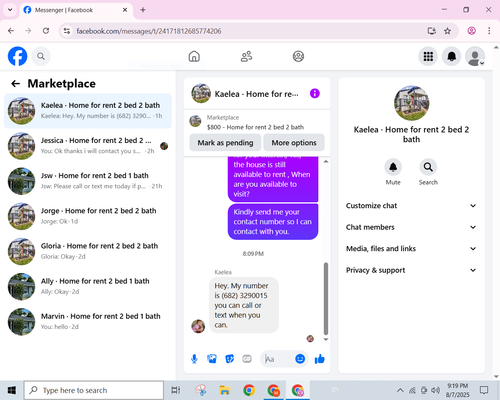Open Kaelea - Home for rent conversation

[x=88, y=111]
